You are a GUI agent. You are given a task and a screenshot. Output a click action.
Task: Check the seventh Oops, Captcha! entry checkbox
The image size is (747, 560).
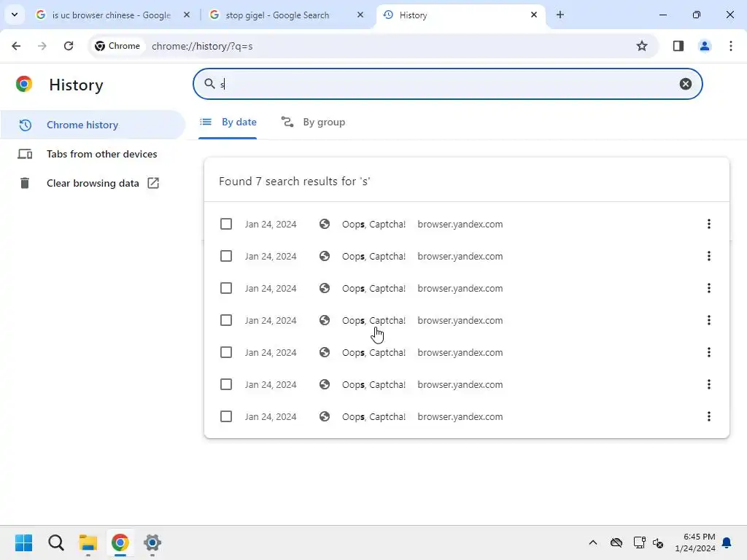226,416
